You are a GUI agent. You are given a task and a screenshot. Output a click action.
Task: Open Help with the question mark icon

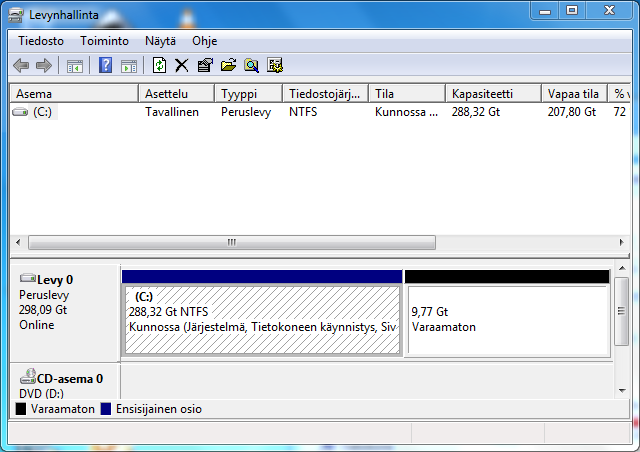pos(105,65)
